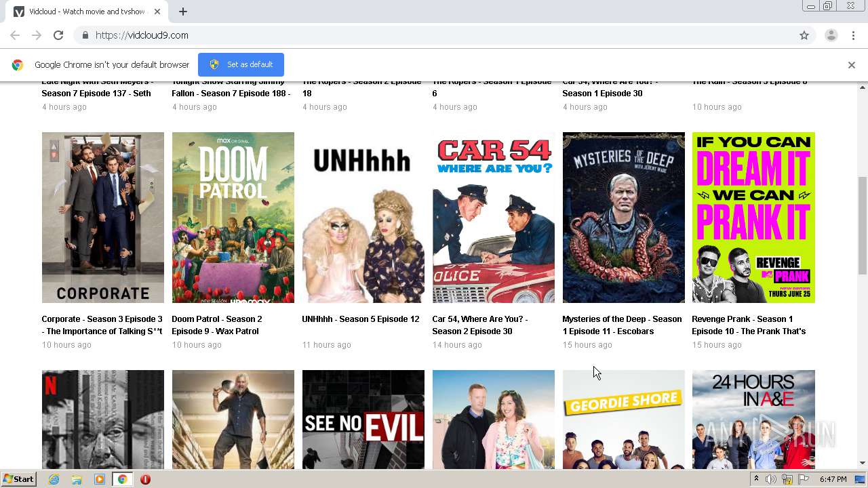Open Corporate poster thumbnail
This screenshot has width=868, height=488.
[x=103, y=218]
